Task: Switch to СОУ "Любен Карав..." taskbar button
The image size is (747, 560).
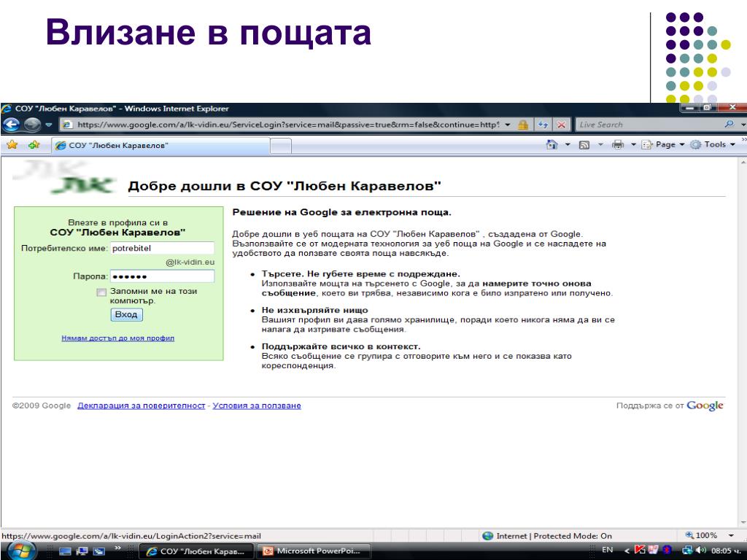Action: (x=196, y=551)
